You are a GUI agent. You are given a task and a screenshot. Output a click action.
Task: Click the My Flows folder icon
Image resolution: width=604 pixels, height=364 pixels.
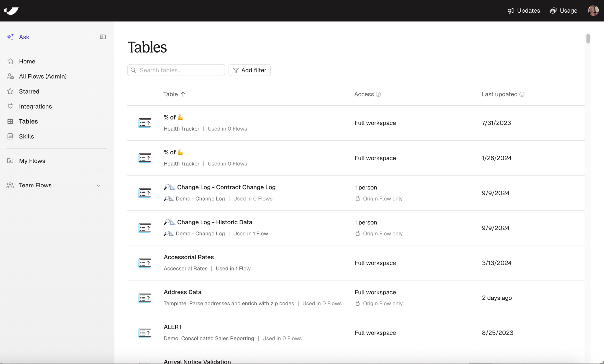(10, 161)
